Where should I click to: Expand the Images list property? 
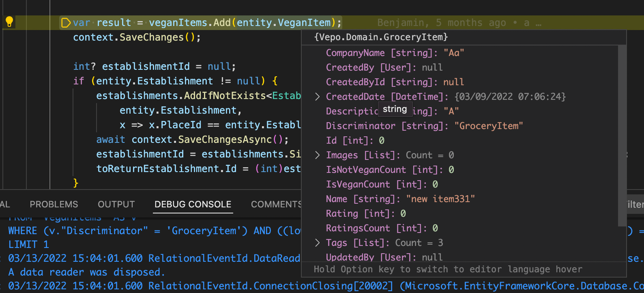pyautogui.click(x=318, y=155)
